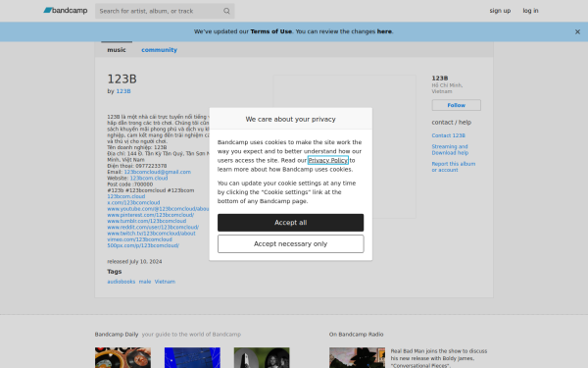
Task: Follow the artist 123B
Action: pyautogui.click(x=456, y=105)
